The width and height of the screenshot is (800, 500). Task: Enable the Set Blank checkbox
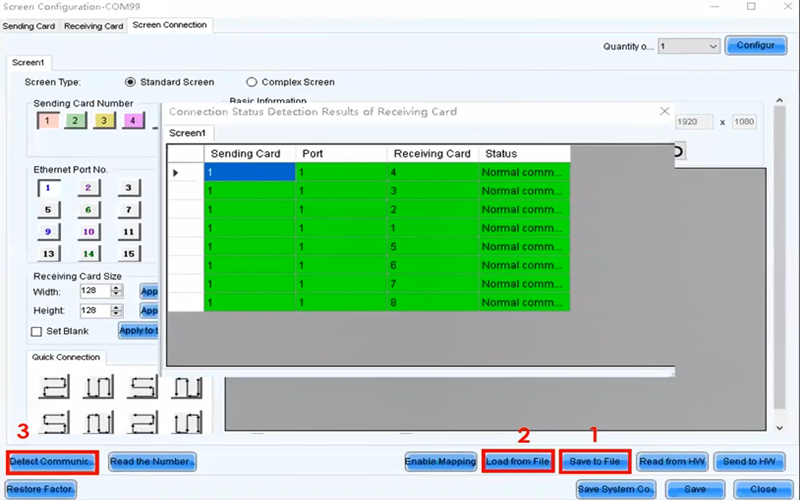tap(37, 331)
